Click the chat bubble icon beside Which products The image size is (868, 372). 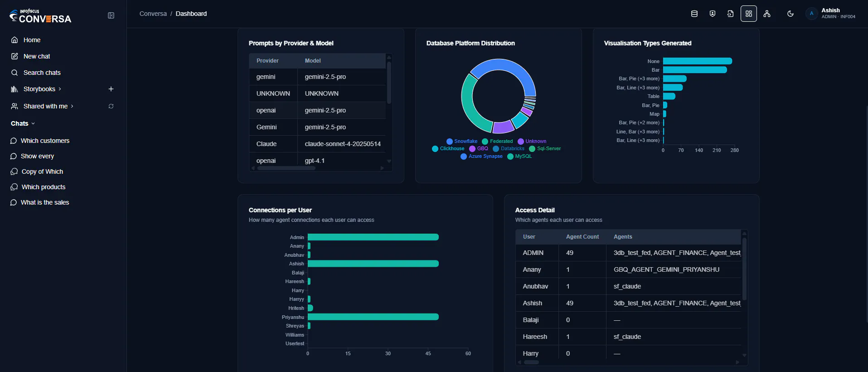(x=14, y=187)
